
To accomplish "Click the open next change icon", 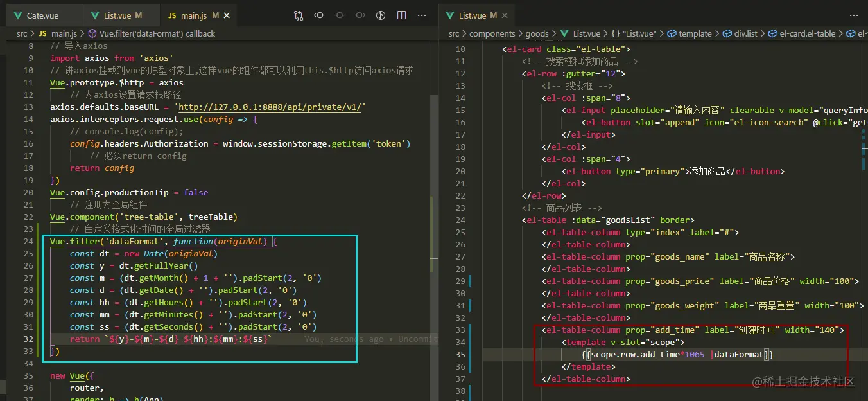I will 360,15.
